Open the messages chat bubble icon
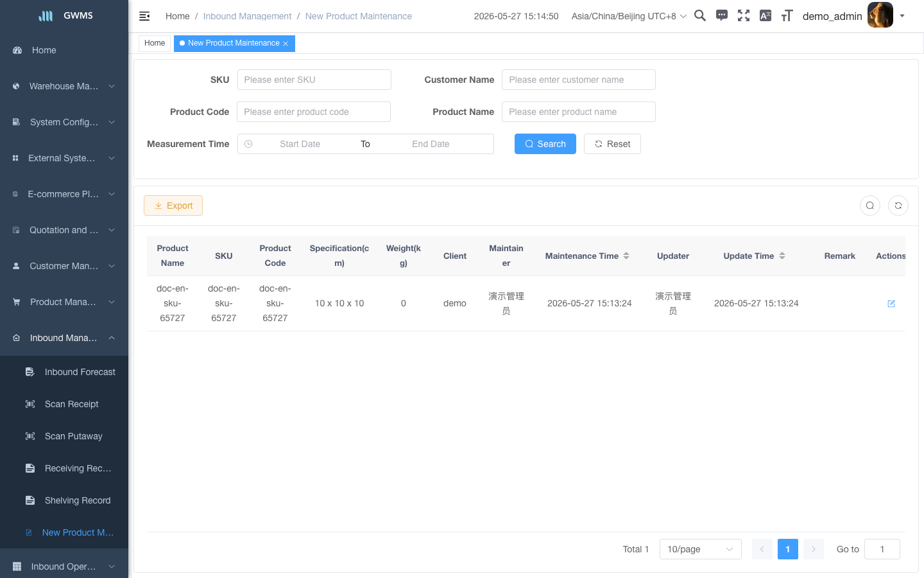 pos(722,15)
